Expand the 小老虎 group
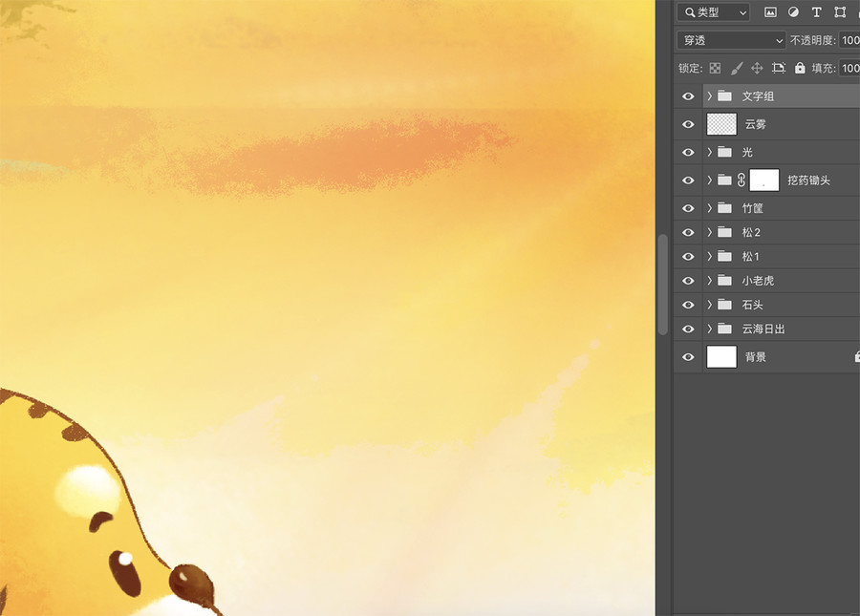860x616 pixels. pyautogui.click(x=710, y=281)
